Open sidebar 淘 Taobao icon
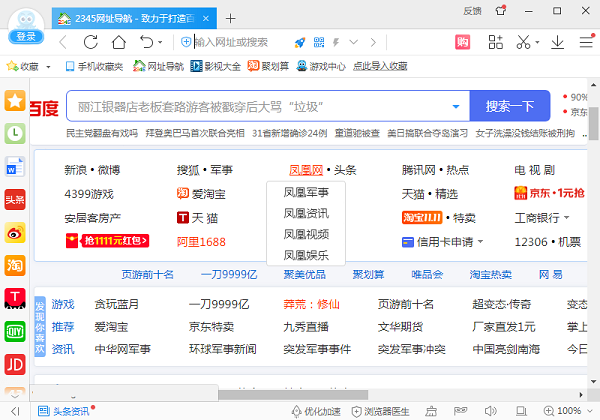Screen dimensions: 600x420 15,265
